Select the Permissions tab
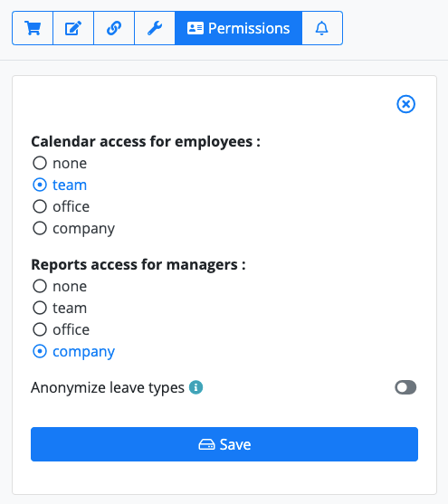Viewport: 448px width, 504px height. (x=238, y=28)
